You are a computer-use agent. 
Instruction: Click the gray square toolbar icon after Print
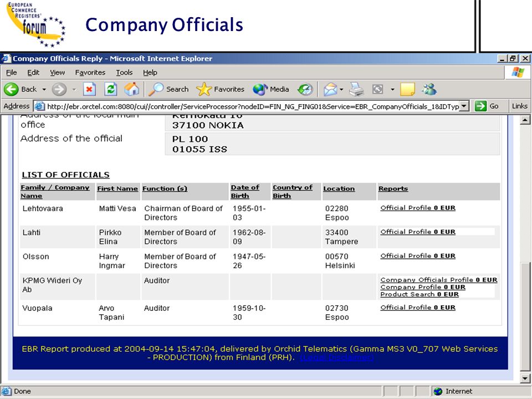click(377, 89)
